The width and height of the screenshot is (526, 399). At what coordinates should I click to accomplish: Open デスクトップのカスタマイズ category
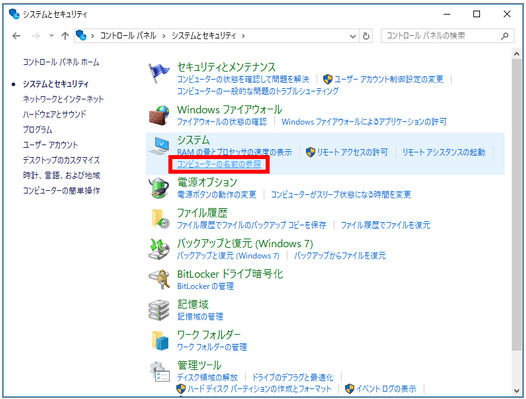tap(61, 160)
